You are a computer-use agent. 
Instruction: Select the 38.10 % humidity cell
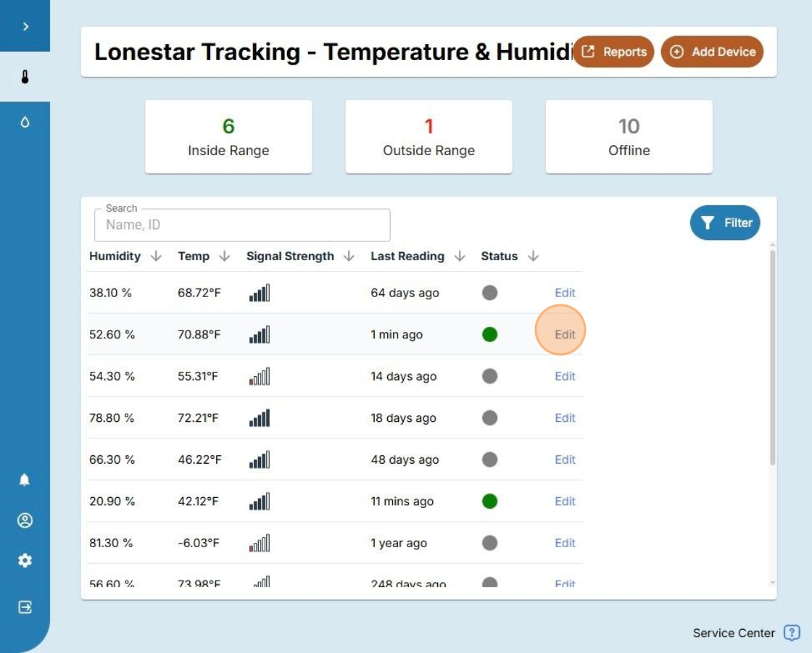pyautogui.click(x=110, y=293)
